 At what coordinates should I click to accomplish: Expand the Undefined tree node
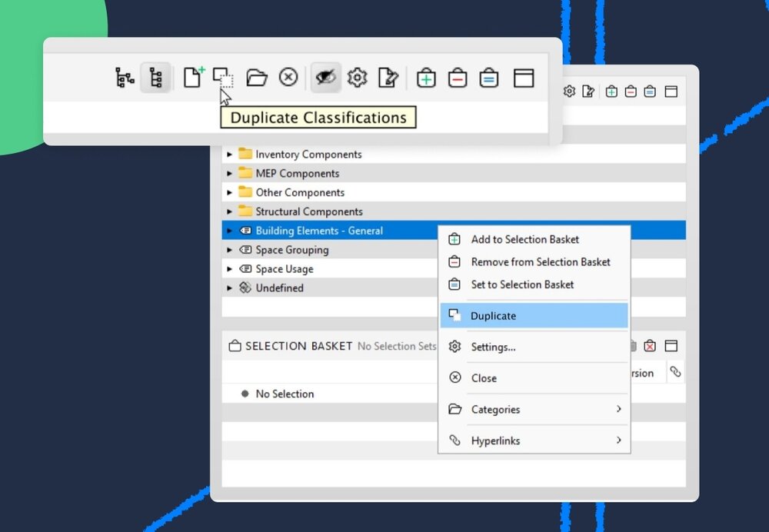229,288
